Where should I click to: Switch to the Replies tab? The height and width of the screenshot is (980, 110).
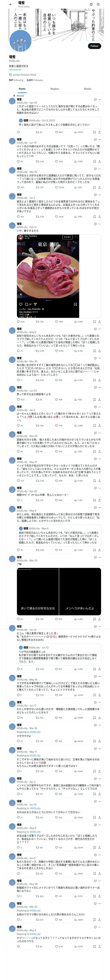coord(55,89)
